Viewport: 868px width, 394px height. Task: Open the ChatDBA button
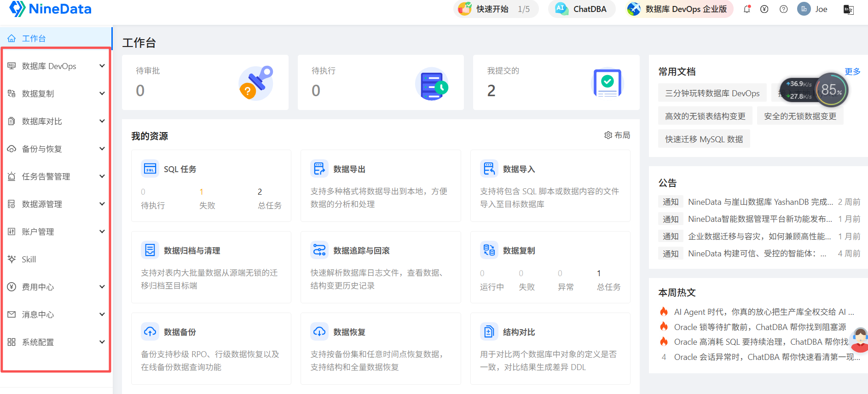[x=582, y=9]
